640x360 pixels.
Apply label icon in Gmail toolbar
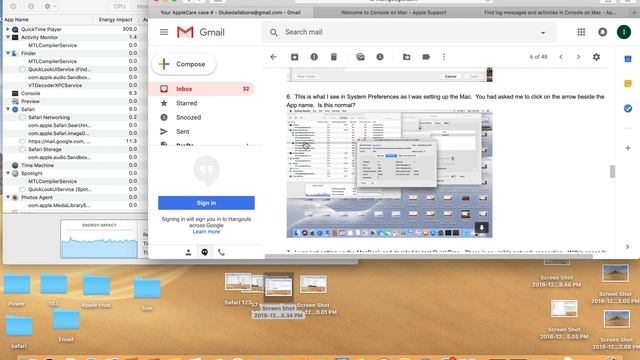426,57
